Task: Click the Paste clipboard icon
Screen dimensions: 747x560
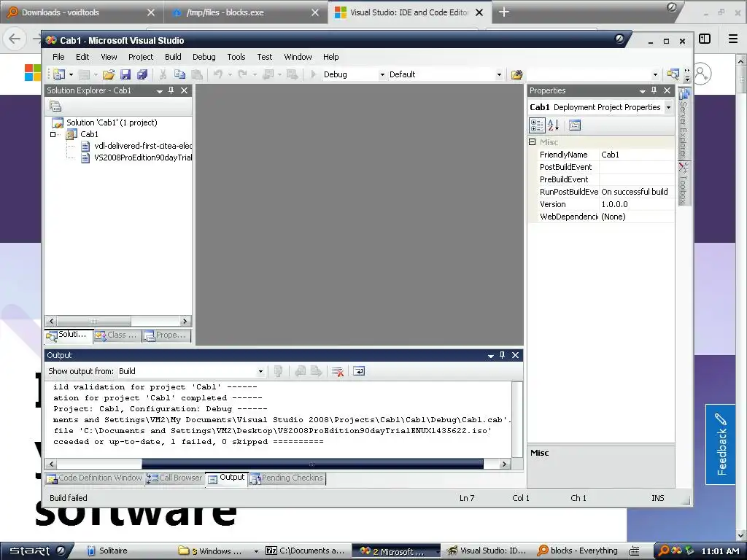Action: pyautogui.click(x=196, y=74)
